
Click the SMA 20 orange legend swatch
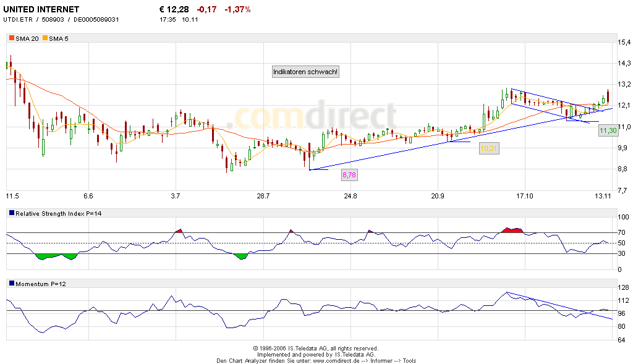point(12,38)
